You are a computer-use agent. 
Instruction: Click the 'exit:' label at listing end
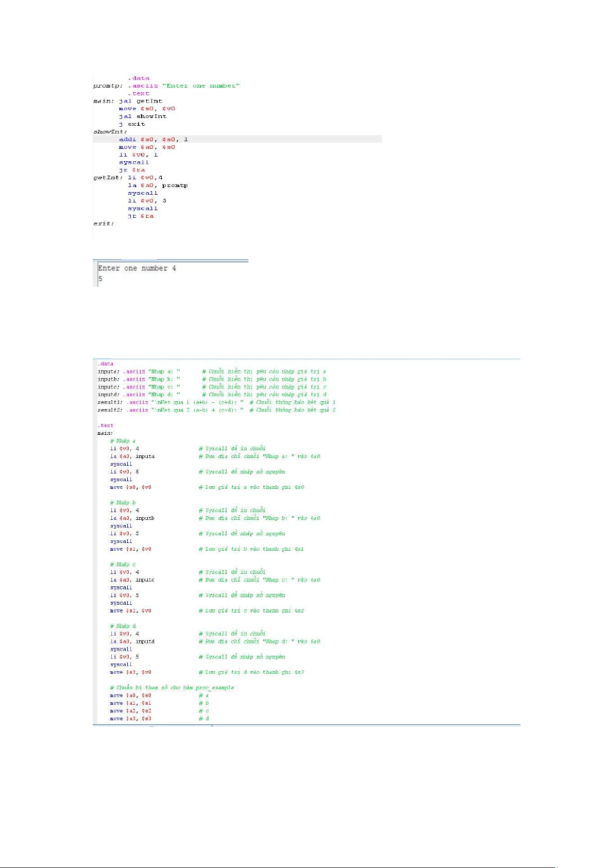(104, 224)
